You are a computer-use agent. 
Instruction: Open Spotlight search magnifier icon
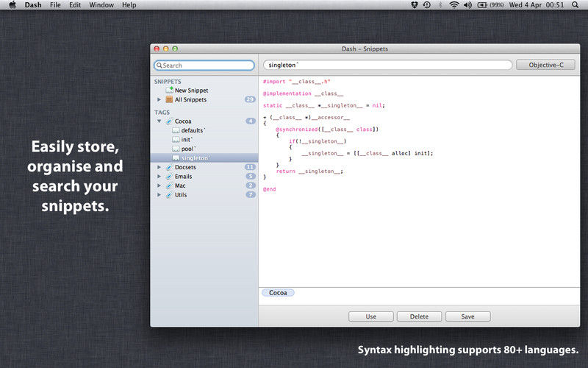pyautogui.click(x=575, y=5)
